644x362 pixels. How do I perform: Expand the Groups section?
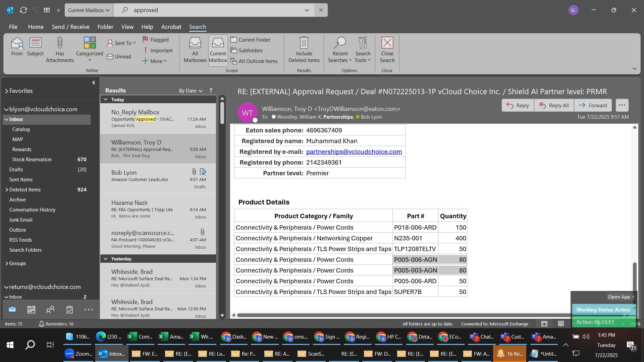pyautogui.click(x=6, y=263)
